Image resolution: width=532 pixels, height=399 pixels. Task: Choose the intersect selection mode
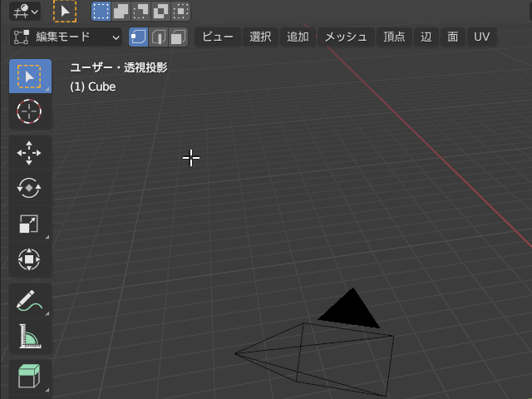click(181, 12)
